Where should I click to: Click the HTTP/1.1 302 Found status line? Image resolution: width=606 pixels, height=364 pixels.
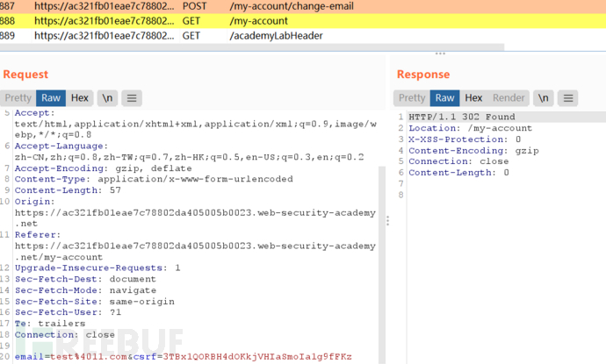[461, 117]
